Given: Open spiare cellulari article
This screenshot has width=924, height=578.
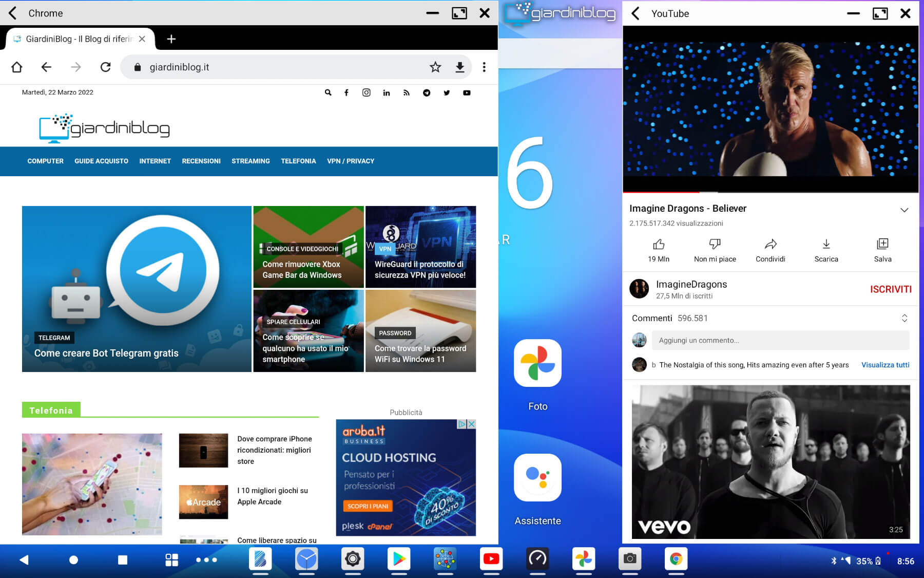Looking at the screenshot, I should click(309, 331).
